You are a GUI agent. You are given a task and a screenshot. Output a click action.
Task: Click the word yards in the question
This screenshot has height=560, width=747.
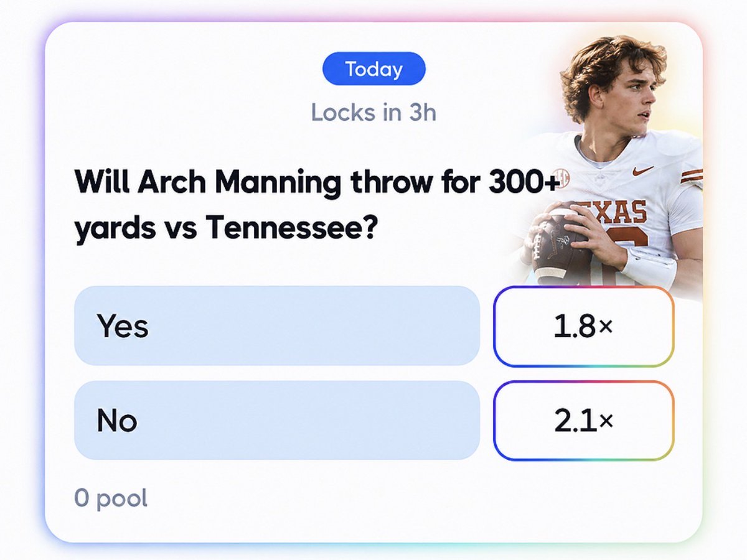coord(115,230)
